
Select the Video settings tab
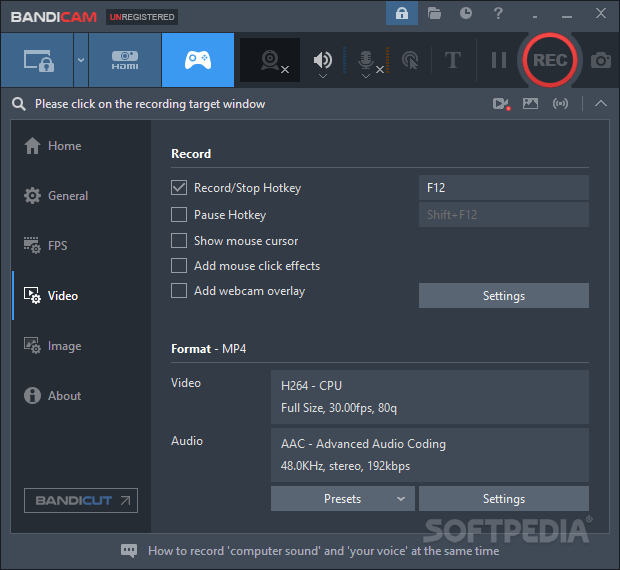(51, 296)
